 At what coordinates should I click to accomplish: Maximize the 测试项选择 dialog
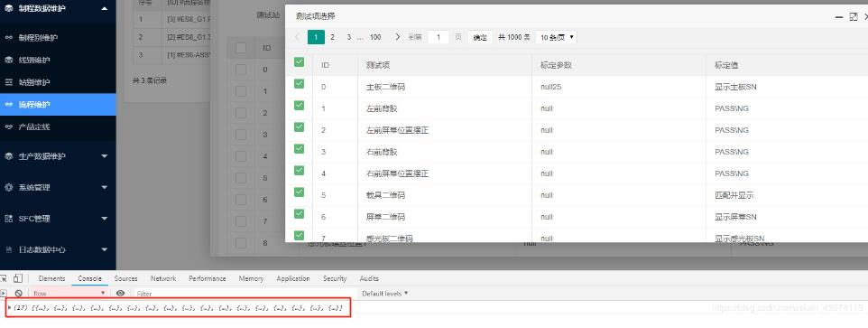(854, 17)
